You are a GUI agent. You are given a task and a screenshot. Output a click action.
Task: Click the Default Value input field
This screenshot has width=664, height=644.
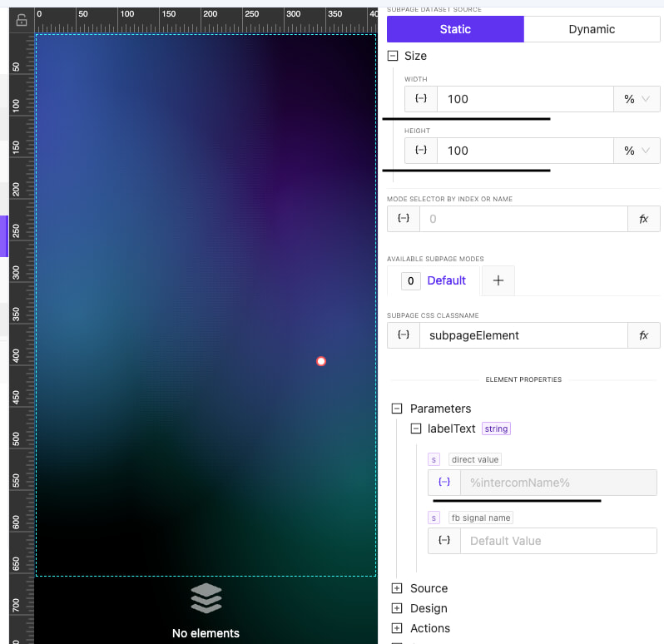point(558,541)
